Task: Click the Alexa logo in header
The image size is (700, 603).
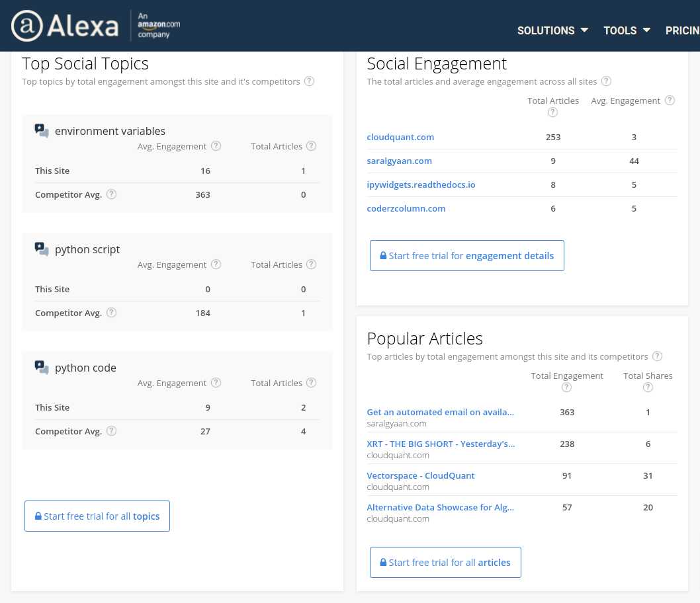Action: [66, 25]
